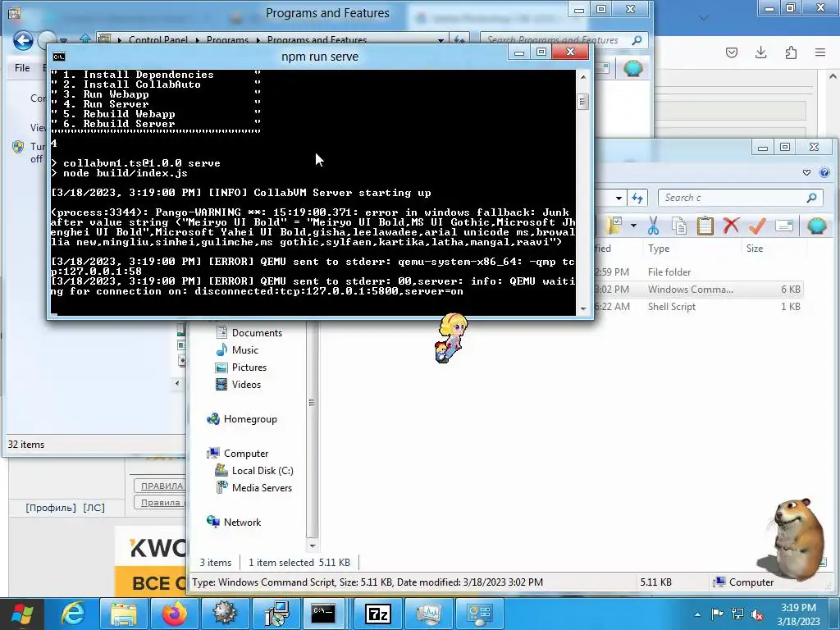The image size is (840, 630).
Task: Select Network in the navigation pane
Action: tap(234, 523)
